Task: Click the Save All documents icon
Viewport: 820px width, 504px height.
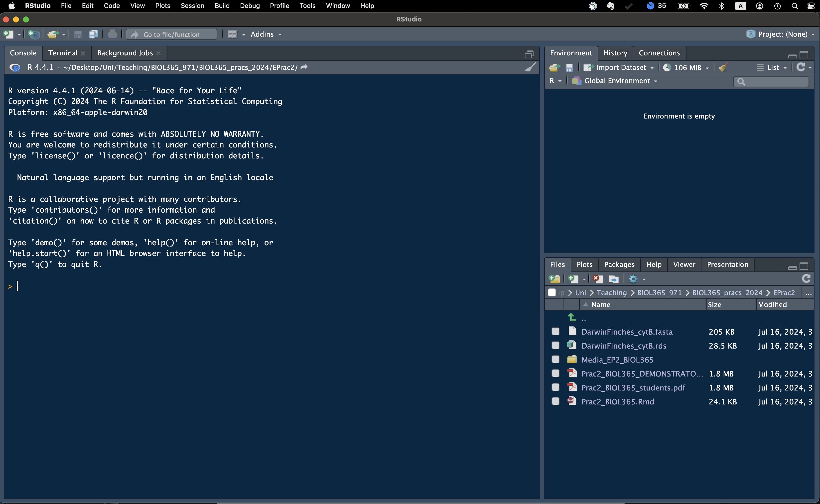Action: (93, 34)
